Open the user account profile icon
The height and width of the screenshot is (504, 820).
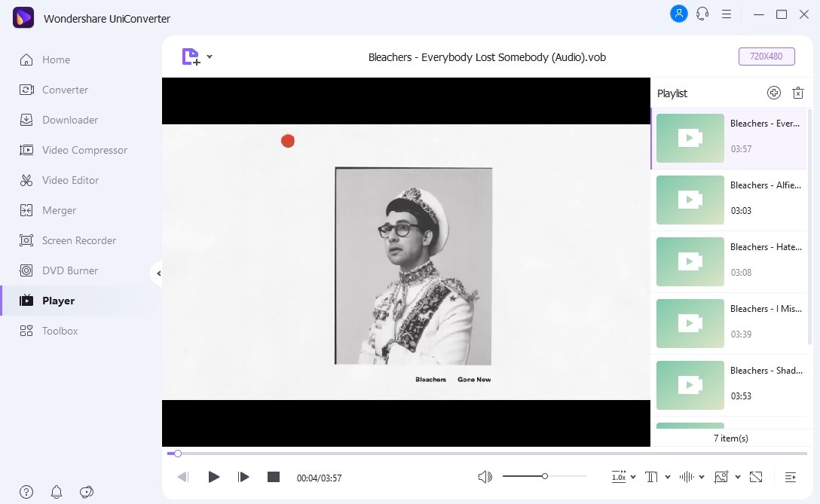[x=679, y=14]
